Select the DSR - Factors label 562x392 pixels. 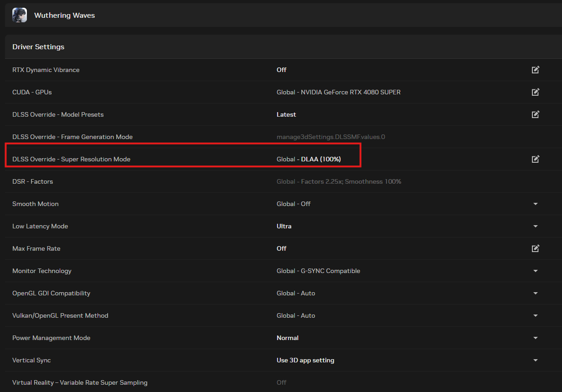(x=32, y=181)
